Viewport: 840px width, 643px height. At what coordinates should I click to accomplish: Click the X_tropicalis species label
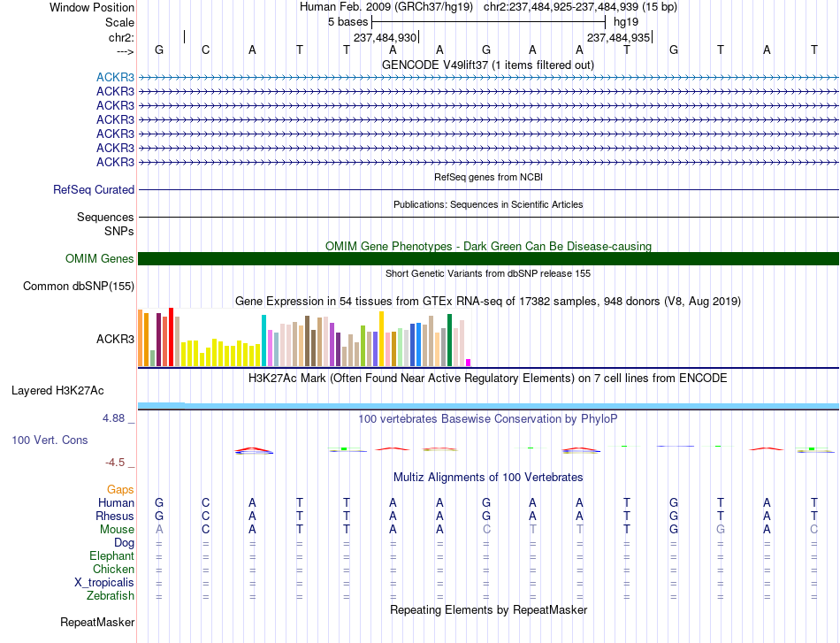coord(104,583)
